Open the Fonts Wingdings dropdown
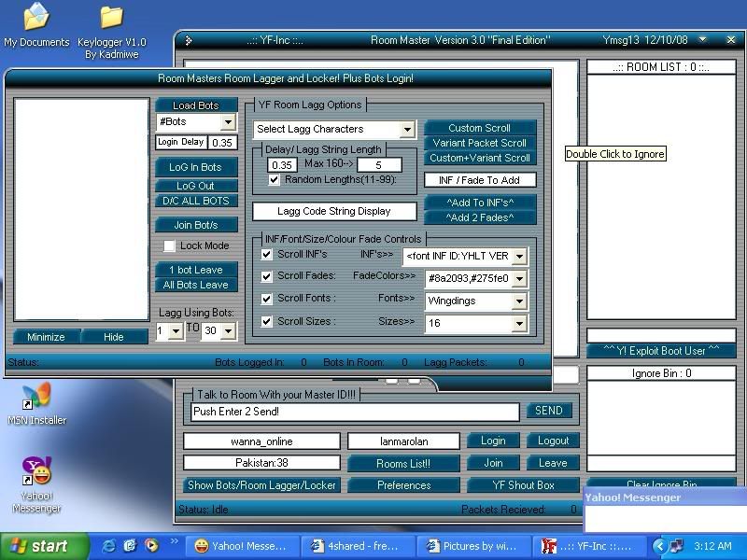Viewport: 747px width, 560px height. pos(519,301)
